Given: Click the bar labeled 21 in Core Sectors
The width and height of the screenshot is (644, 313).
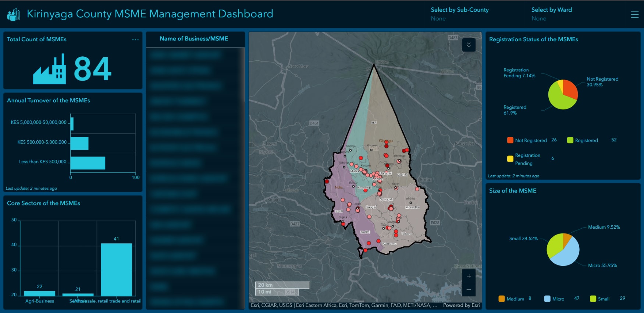Looking at the screenshot, I should 78,295.
